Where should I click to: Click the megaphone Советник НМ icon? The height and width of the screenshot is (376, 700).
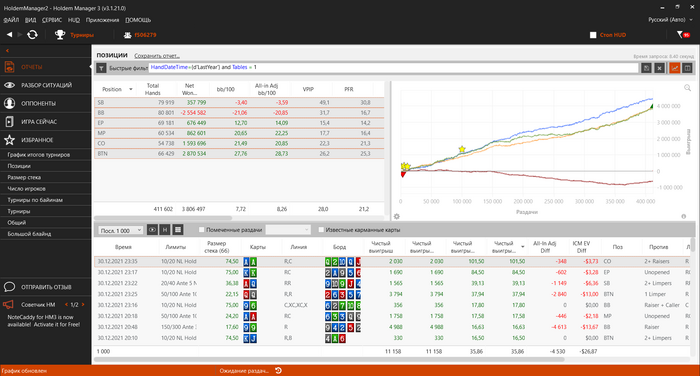(8, 305)
